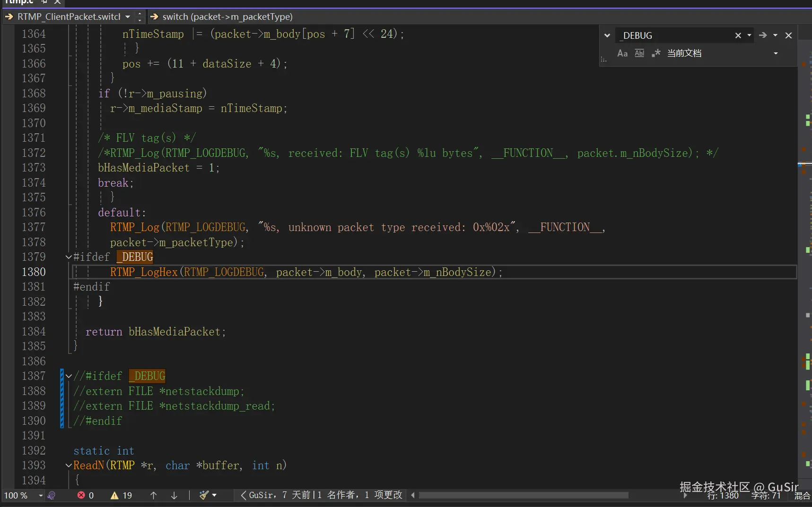The height and width of the screenshot is (507, 812).
Task: Go to next issue with down arrow
Action: 174,495
